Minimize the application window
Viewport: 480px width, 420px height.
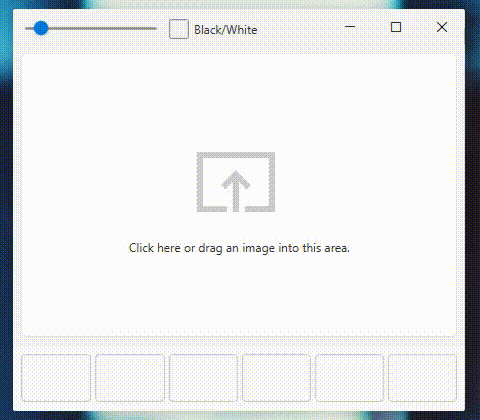(350, 27)
